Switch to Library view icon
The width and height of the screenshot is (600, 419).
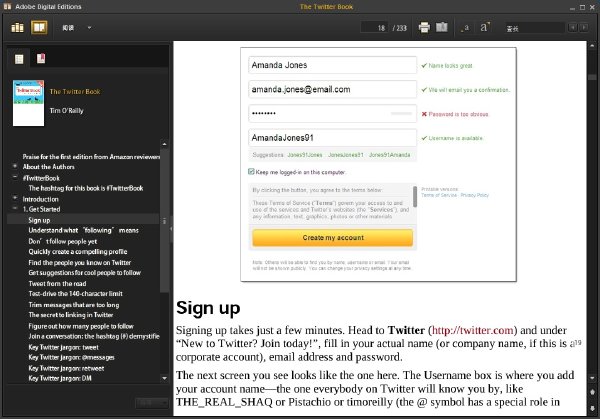click(17, 28)
